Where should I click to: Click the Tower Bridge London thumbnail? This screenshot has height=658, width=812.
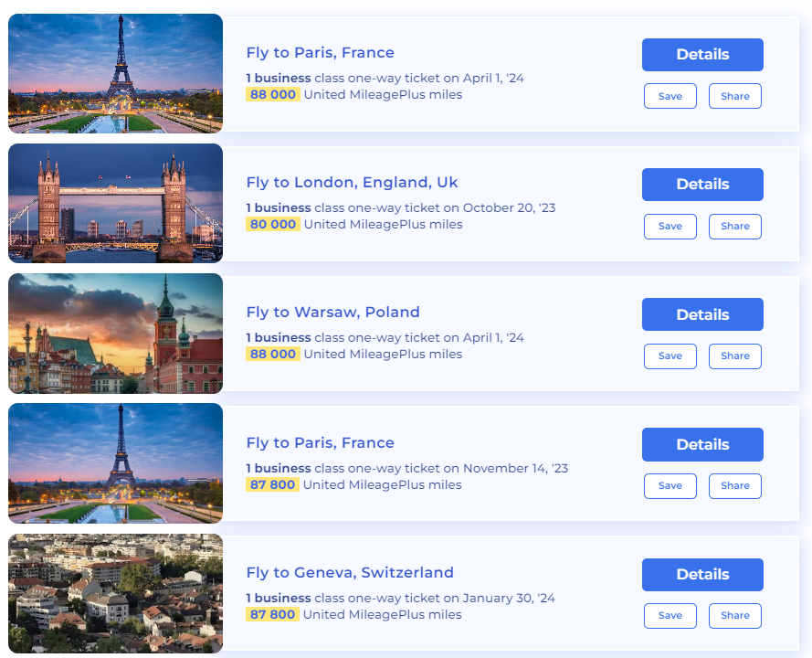click(x=115, y=203)
